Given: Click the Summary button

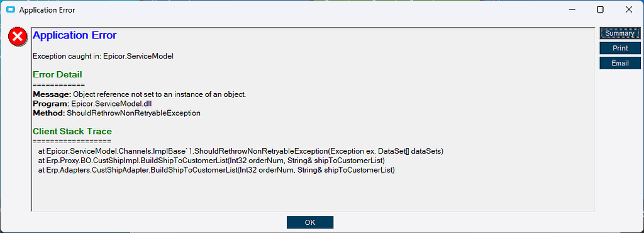Looking at the screenshot, I should coord(619,33).
